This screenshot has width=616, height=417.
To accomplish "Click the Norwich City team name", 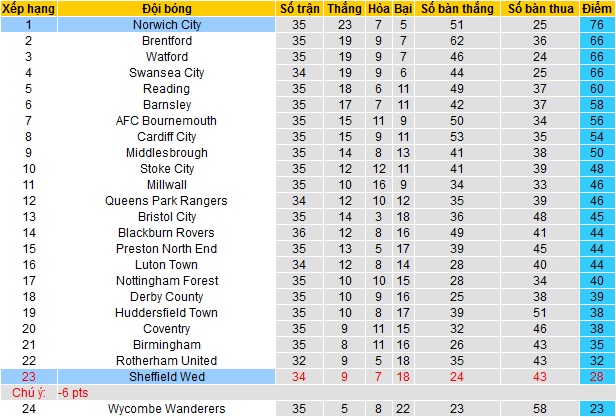I will tap(166, 24).
